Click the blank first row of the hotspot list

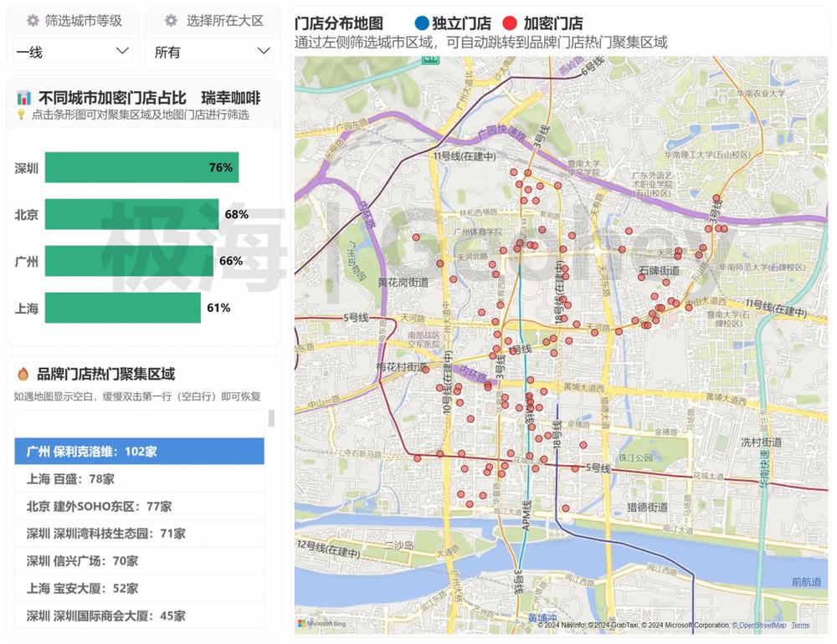click(139, 425)
